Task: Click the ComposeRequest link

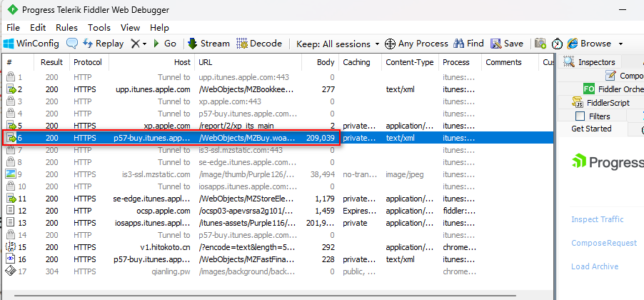Action: coord(604,243)
